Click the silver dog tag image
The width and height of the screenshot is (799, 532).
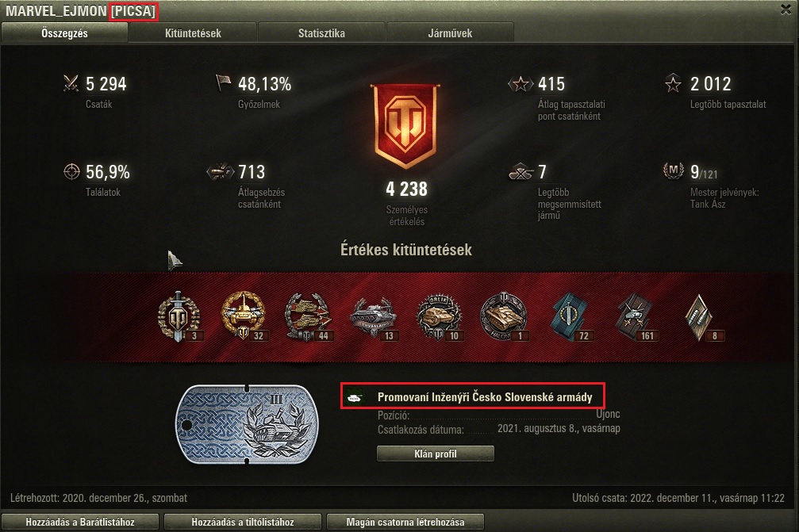[246, 425]
